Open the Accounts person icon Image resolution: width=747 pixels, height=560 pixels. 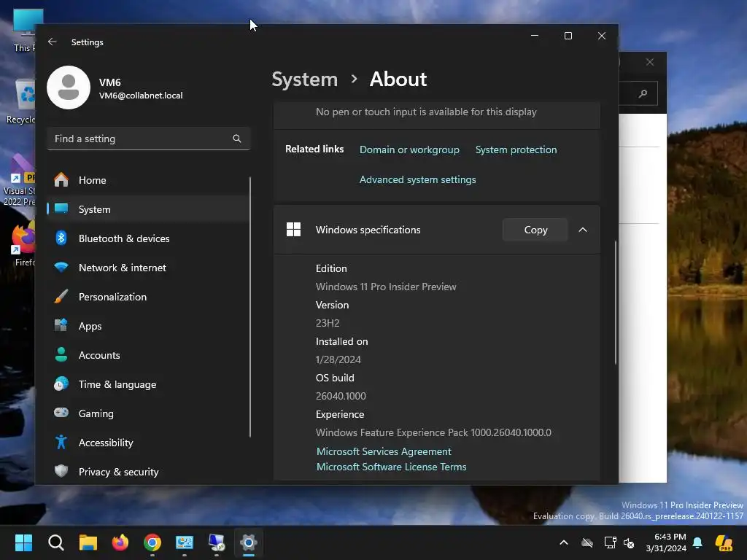[61, 355]
